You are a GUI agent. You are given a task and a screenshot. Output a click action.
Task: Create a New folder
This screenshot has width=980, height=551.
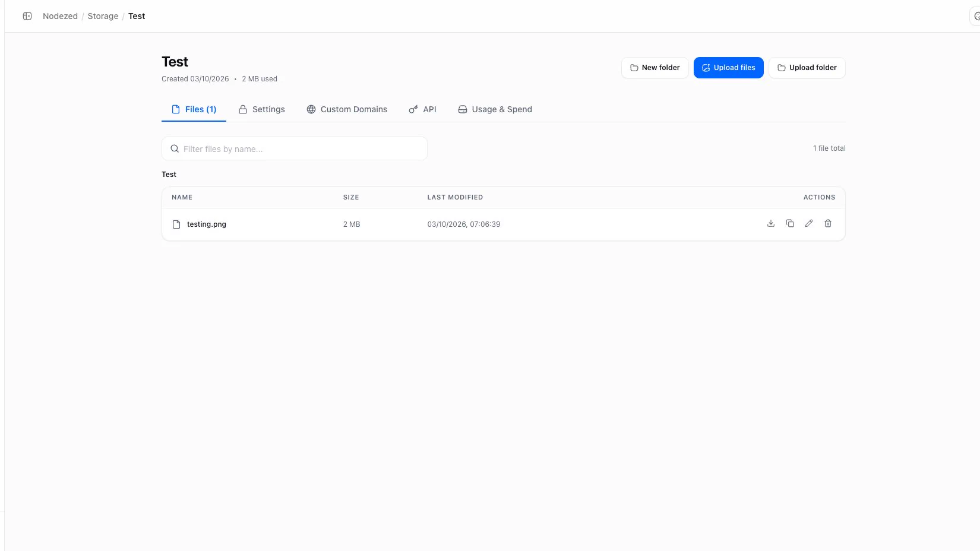point(655,68)
